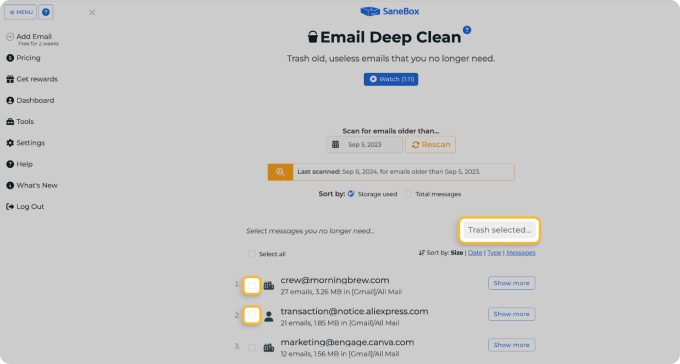The image size is (680, 364).
Task: Sort list by Type
Action: (x=494, y=253)
